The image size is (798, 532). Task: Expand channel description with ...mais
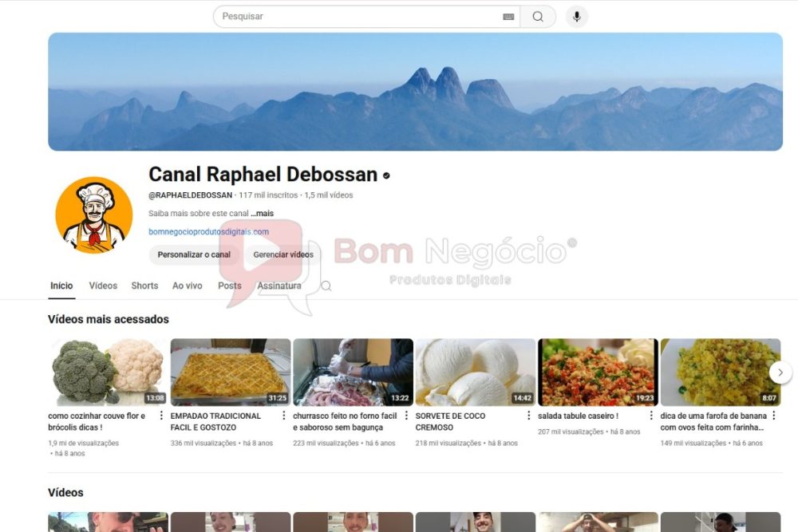click(x=262, y=214)
